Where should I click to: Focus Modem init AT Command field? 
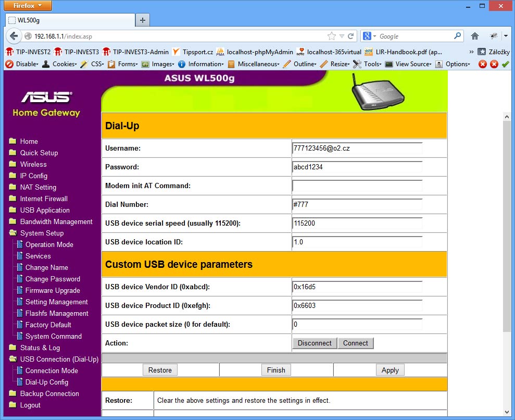pos(357,186)
